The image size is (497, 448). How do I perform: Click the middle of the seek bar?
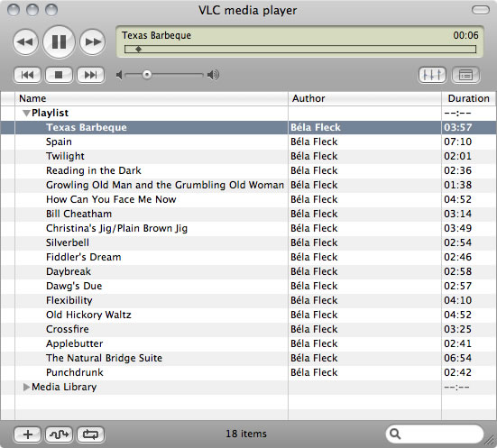(x=300, y=49)
